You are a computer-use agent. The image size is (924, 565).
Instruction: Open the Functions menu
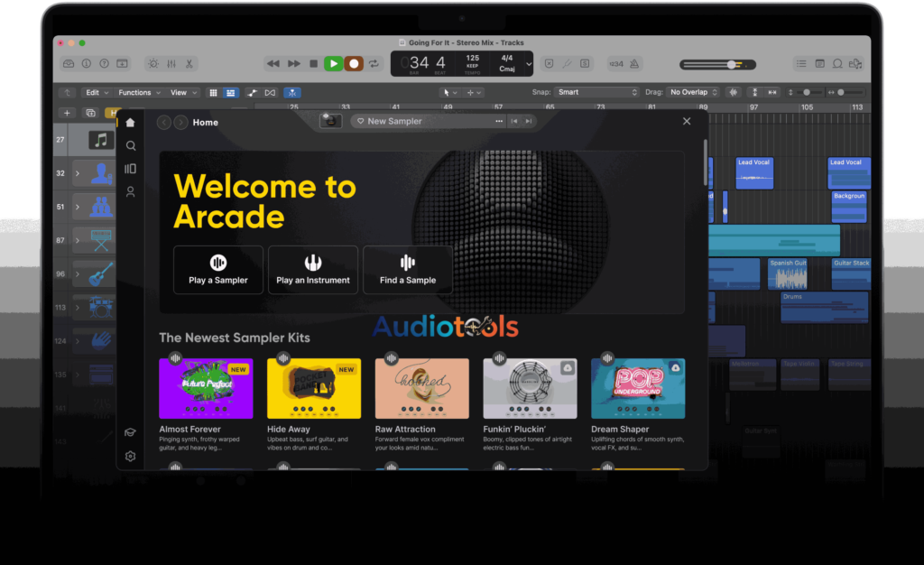pyautogui.click(x=138, y=92)
